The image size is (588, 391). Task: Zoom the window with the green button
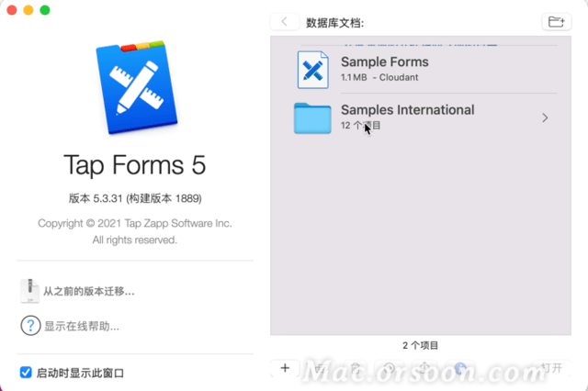point(45,10)
